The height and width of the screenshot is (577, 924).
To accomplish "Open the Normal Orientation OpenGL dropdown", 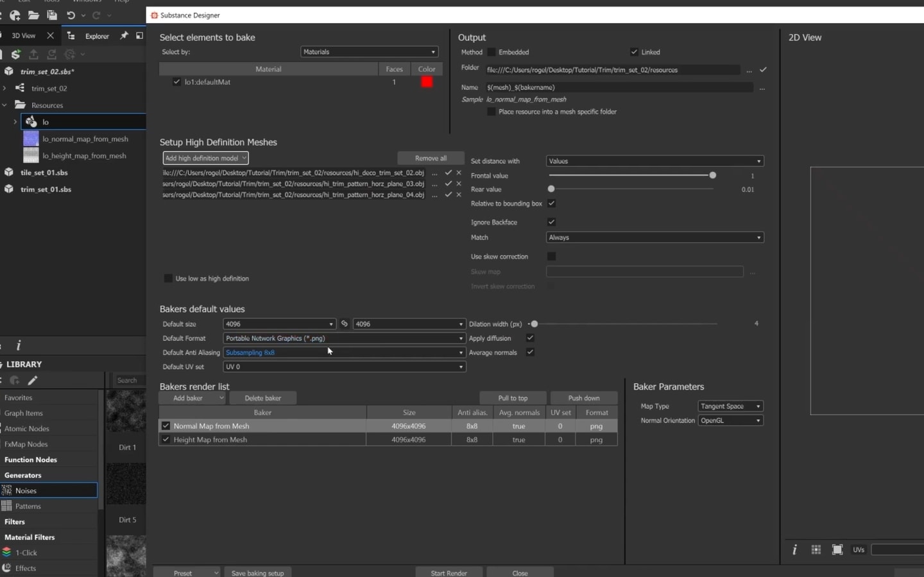I will (x=730, y=420).
